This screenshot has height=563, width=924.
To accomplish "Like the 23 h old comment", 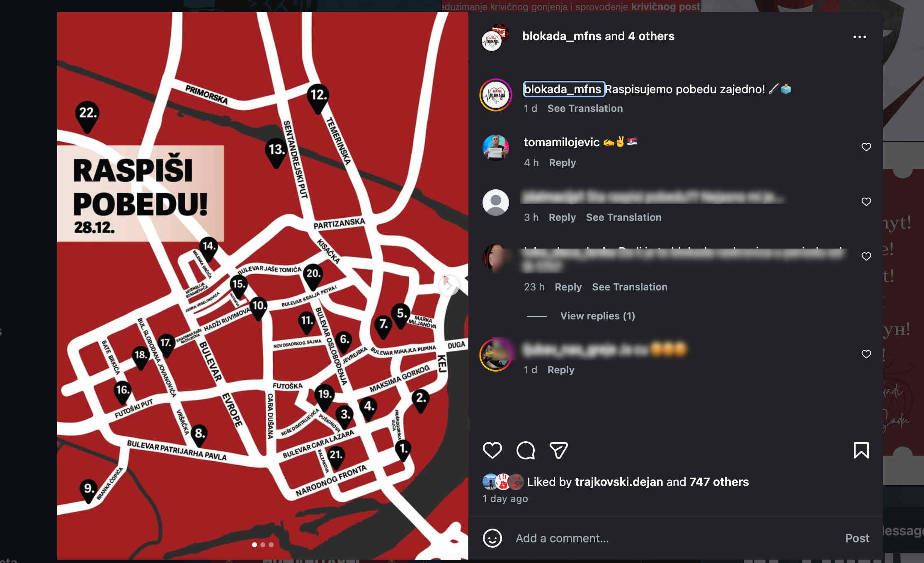I will [x=866, y=256].
